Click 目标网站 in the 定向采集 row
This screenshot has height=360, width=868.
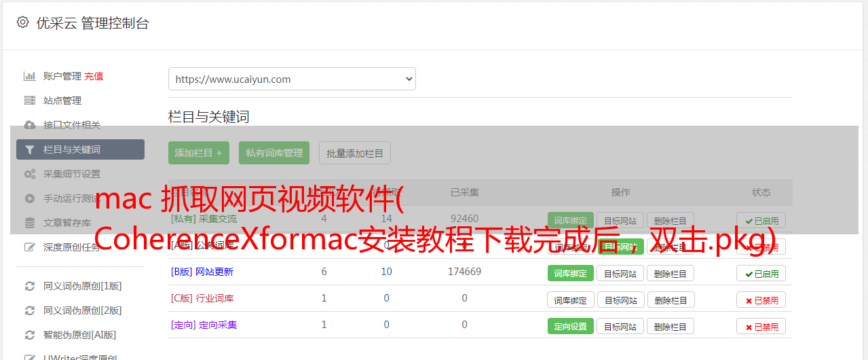pos(620,326)
